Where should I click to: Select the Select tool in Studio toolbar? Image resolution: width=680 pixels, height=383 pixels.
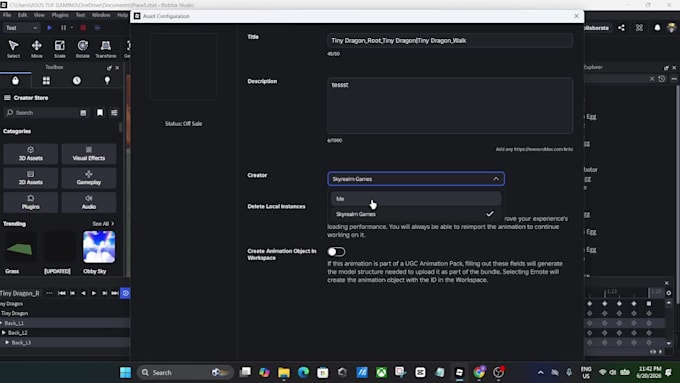tap(13, 48)
